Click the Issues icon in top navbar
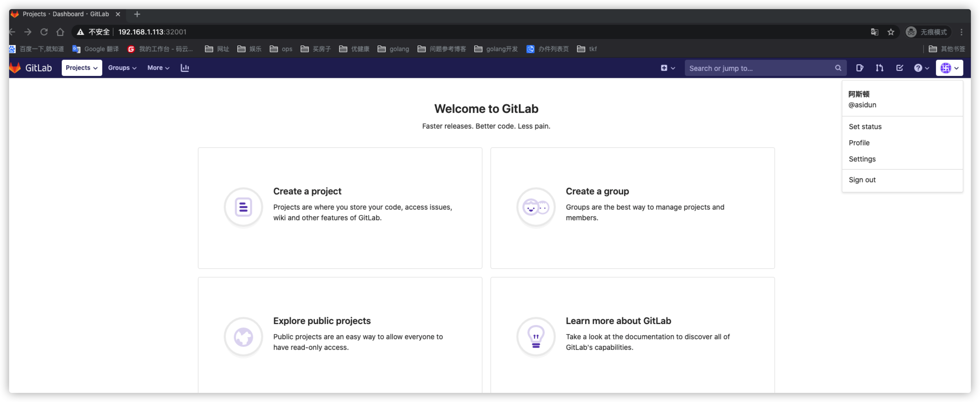 tap(860, 68)
